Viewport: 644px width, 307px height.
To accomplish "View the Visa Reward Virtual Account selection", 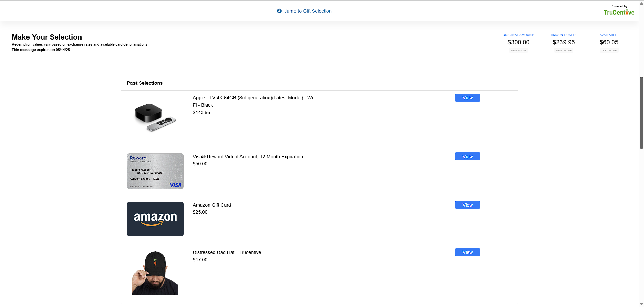I will tap(467, 157).
